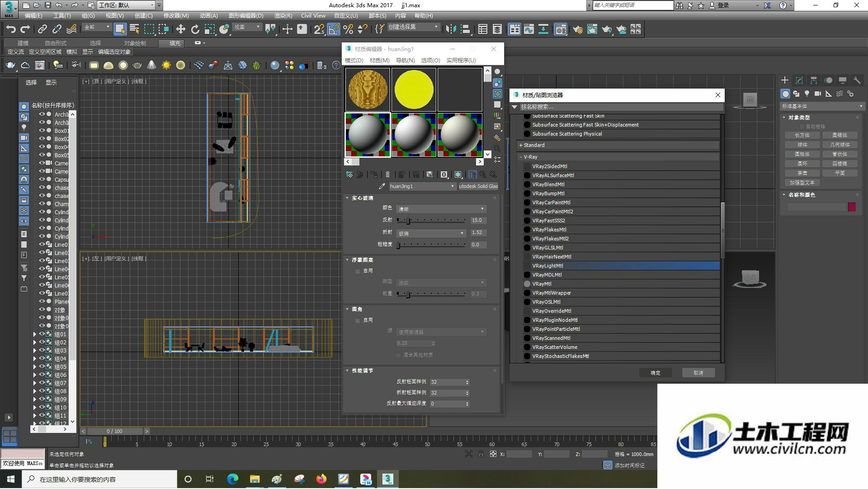Collapse the V-Ray group in browser
868x489 pixels.
point(521,157)
